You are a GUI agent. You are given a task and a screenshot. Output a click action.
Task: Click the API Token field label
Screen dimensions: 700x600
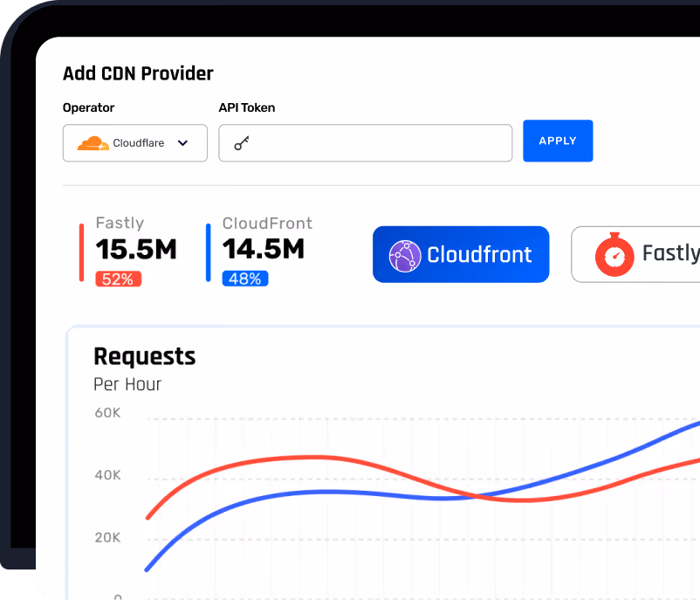click(247, 107)
